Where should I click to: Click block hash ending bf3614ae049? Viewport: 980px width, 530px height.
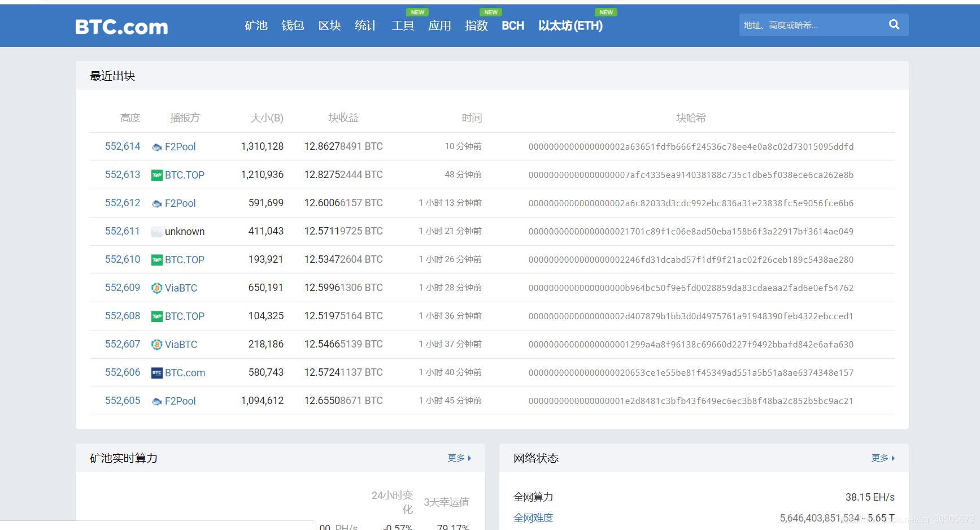(691, 232)
